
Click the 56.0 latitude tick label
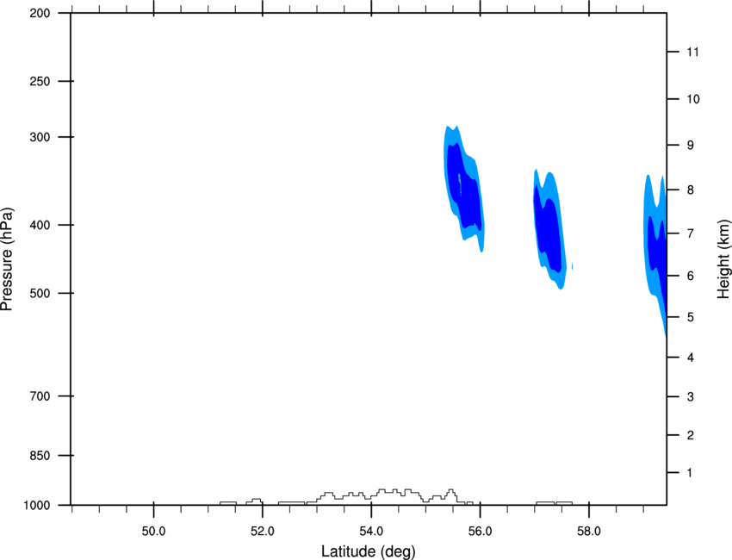[x=480, y=532]
